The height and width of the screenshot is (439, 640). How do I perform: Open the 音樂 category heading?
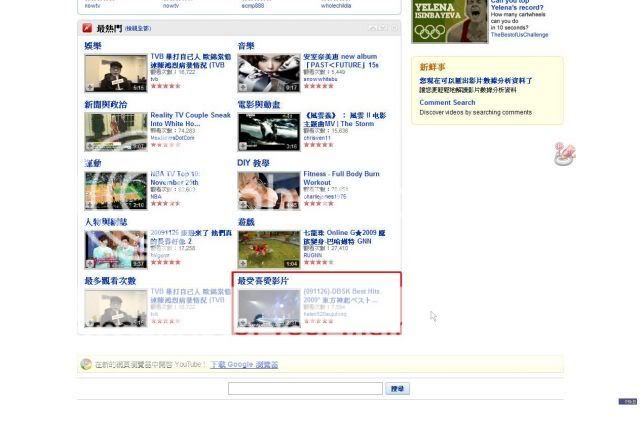(246, 46)
